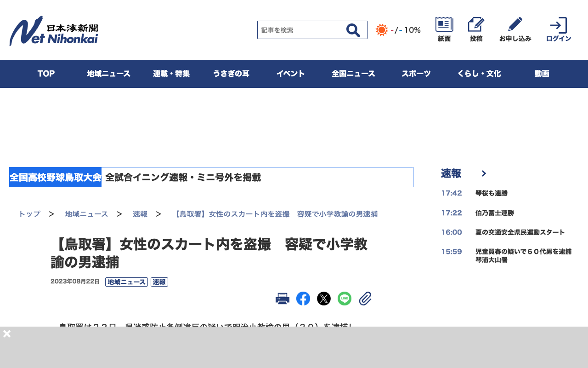The image size is (588, 368).
Task: Click the 2023年08月22日 article date
Action: pyautogui.click(x=75, y=282)
